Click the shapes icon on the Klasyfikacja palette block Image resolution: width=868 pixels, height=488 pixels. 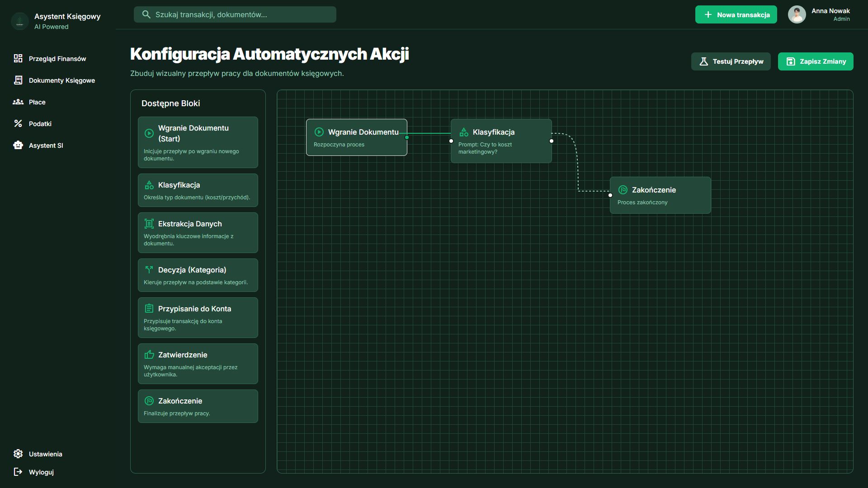coord(149,185)
